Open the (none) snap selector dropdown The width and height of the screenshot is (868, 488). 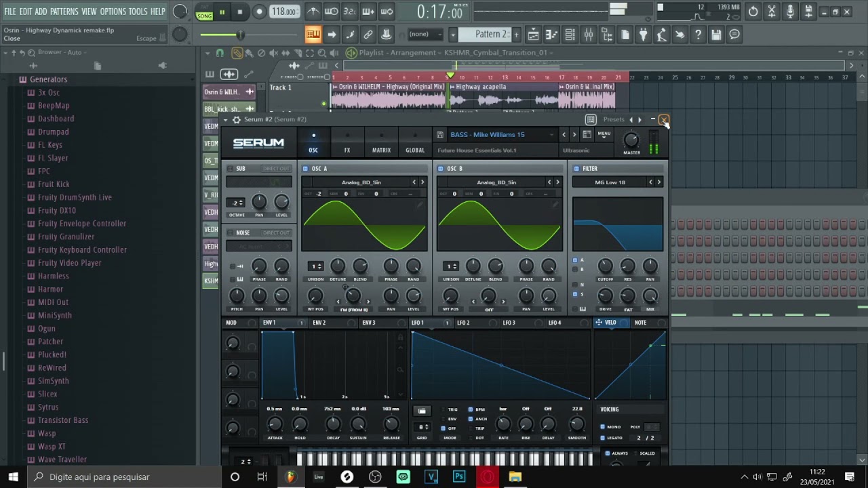[x=426, y=35]
